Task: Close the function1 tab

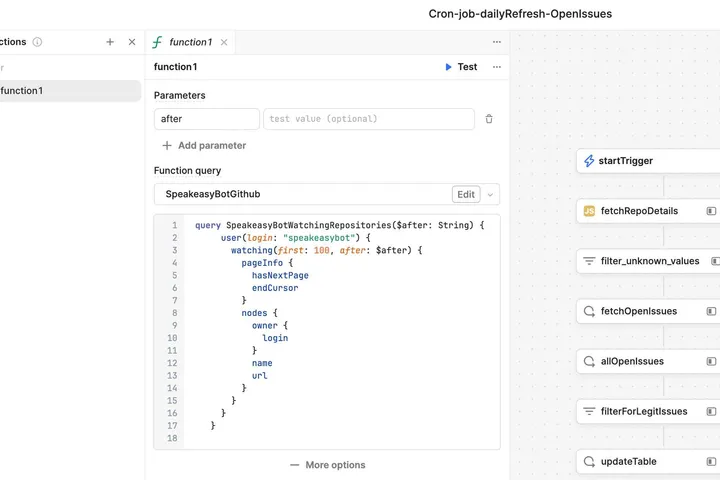Action: pos(224,42)
